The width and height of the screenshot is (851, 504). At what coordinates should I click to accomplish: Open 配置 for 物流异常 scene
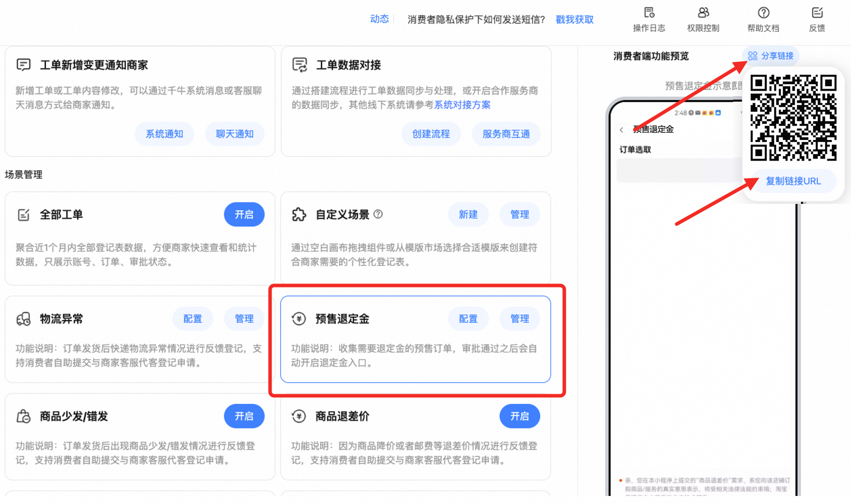[x=192, y=319]
